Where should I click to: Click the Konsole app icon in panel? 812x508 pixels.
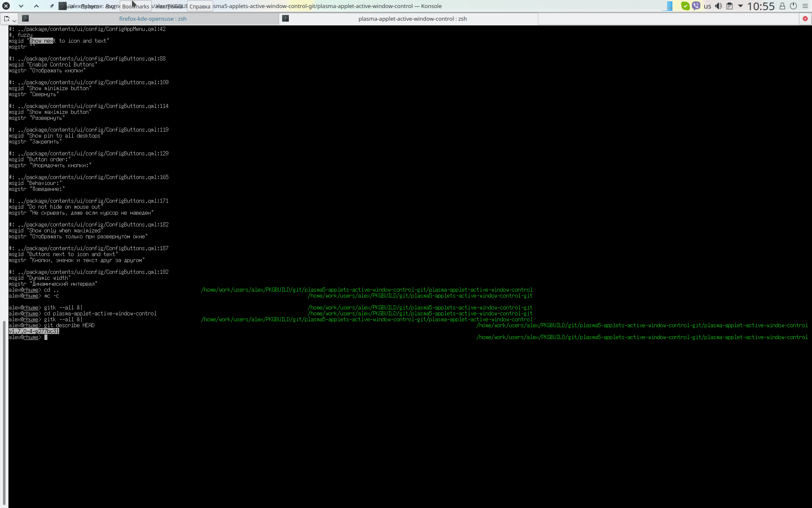click(x=63, y=6)
